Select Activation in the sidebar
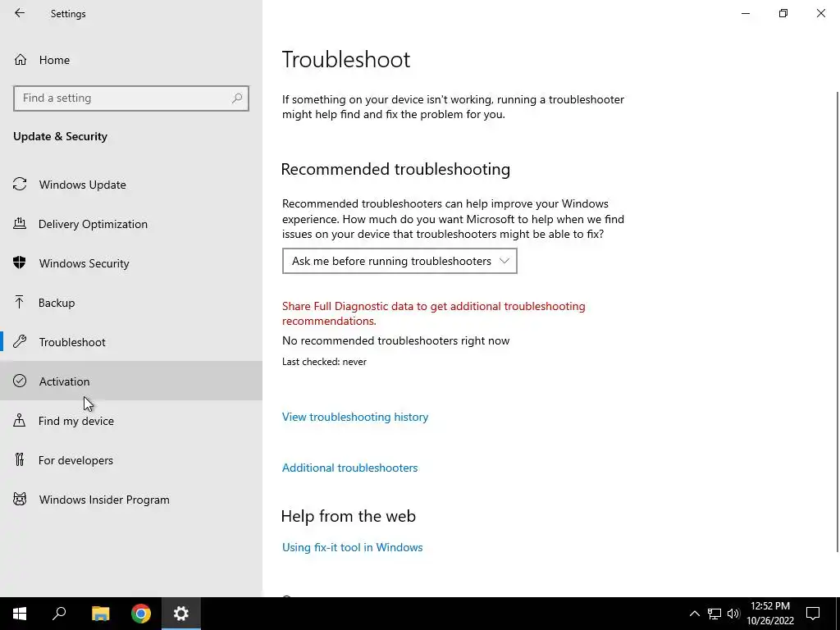 tap(131, 381)
